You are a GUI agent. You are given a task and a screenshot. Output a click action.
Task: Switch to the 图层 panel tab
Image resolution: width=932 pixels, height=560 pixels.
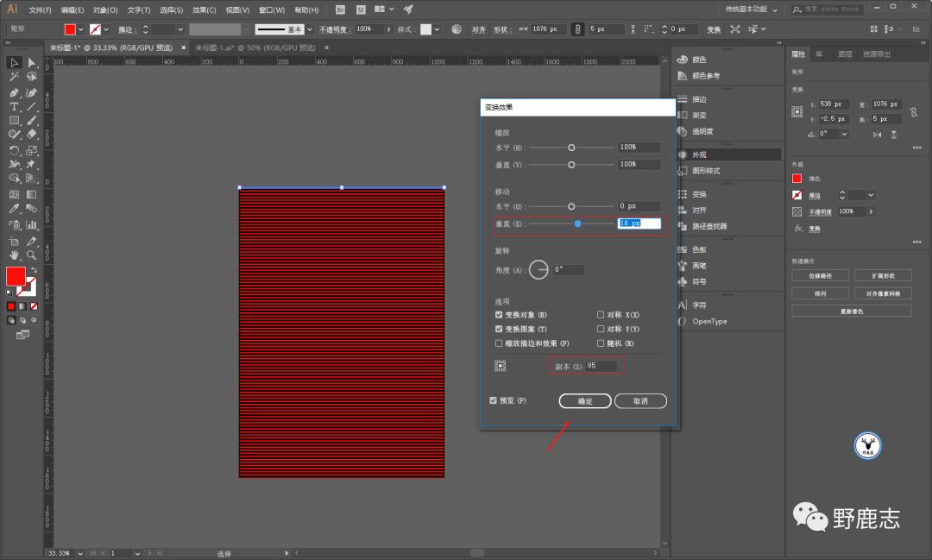click(x=845, y=53)
